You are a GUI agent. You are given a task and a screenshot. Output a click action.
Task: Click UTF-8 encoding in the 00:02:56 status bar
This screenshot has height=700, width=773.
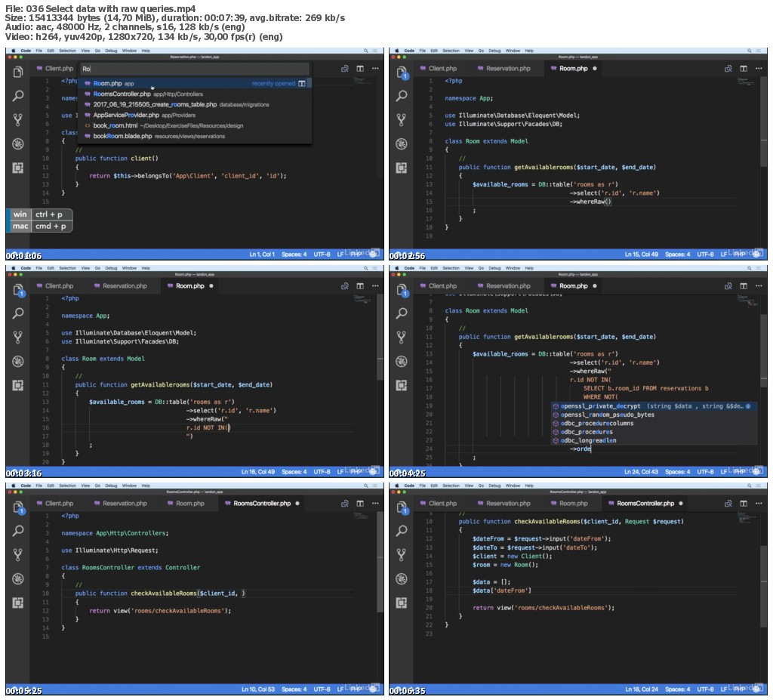tap(706, 254)
